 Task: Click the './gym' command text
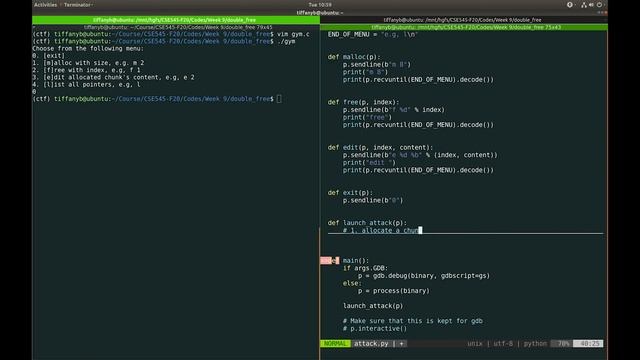pyautogui.click(x=286, y=41)
